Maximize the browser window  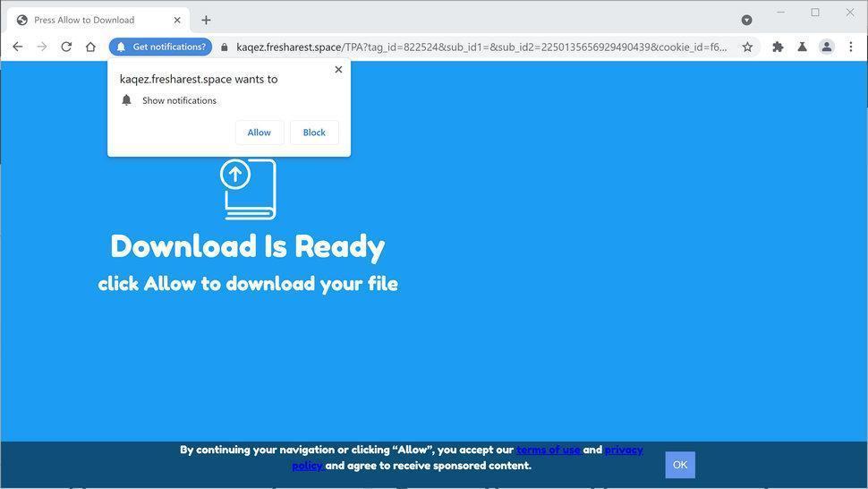tap(815, 13)
